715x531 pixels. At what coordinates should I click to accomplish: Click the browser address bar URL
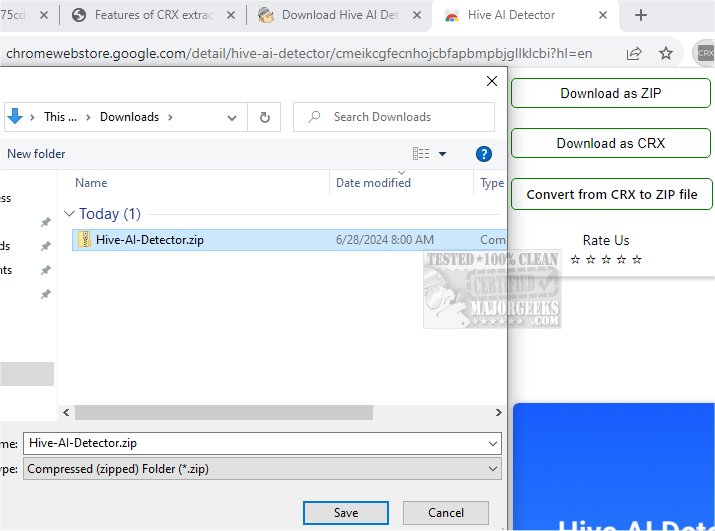(x=299, y=53)
